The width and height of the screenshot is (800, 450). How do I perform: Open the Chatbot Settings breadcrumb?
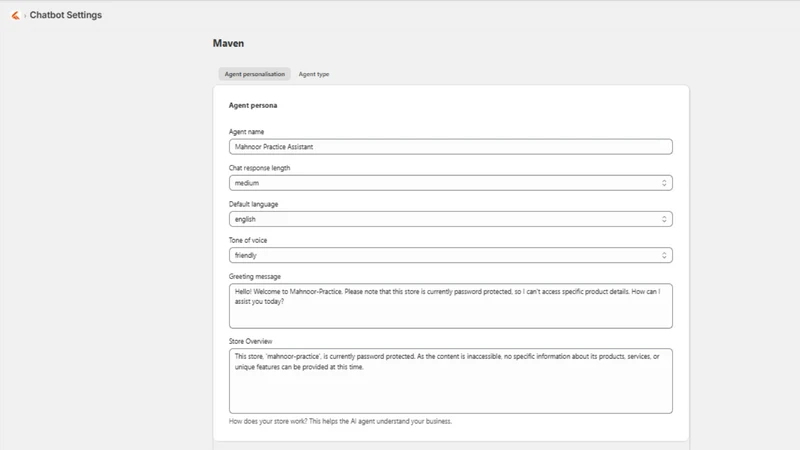[65, 15]
